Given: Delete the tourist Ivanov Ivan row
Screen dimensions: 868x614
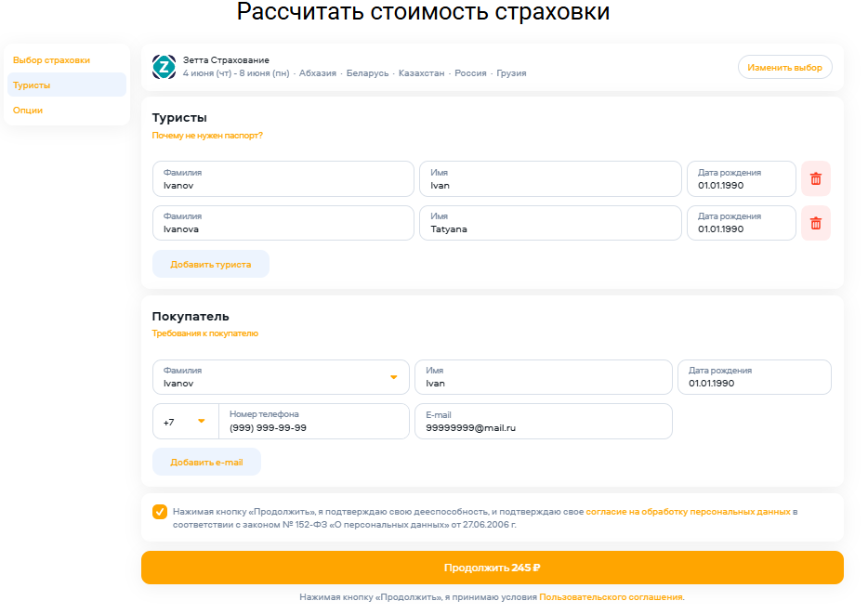Looking at the screenshot, I should [x=815, y=178].
